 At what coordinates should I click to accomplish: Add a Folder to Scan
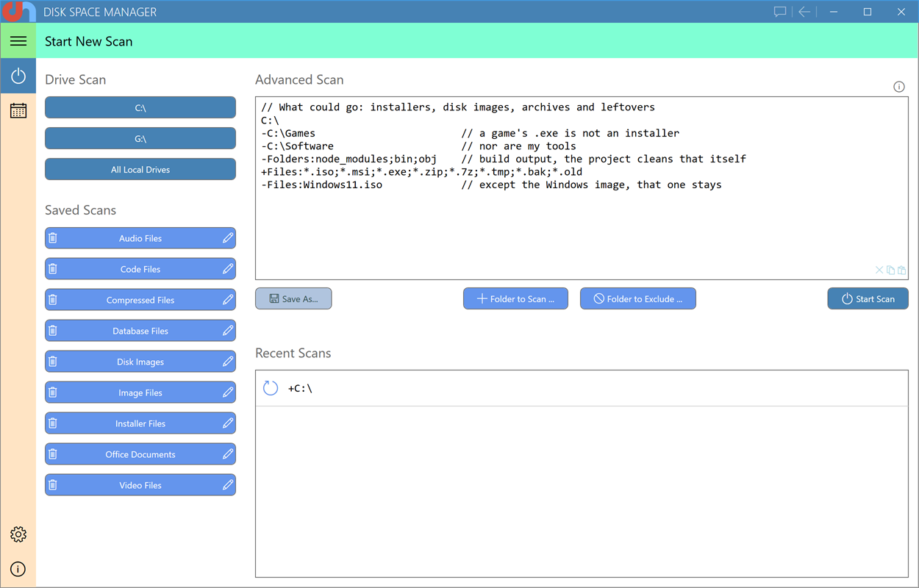coord(515,298)
